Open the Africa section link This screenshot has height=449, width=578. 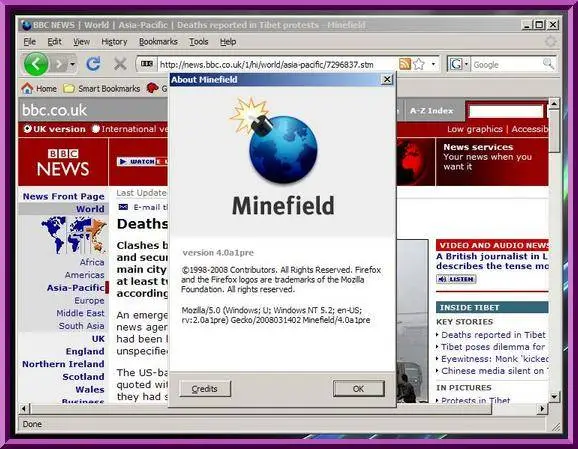(x=92, y=262)
